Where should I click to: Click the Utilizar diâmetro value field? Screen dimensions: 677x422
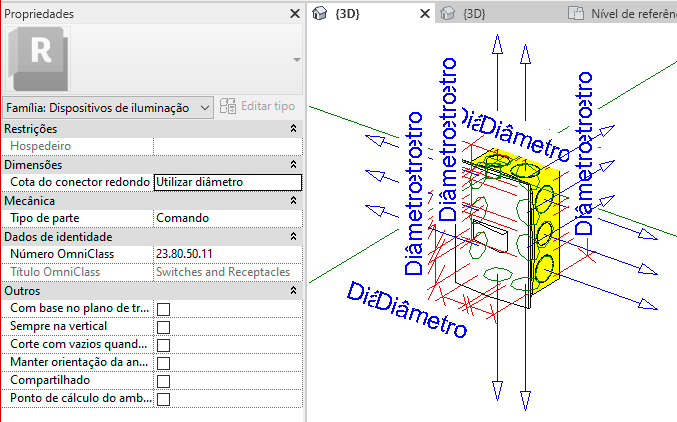coord(228,182)
